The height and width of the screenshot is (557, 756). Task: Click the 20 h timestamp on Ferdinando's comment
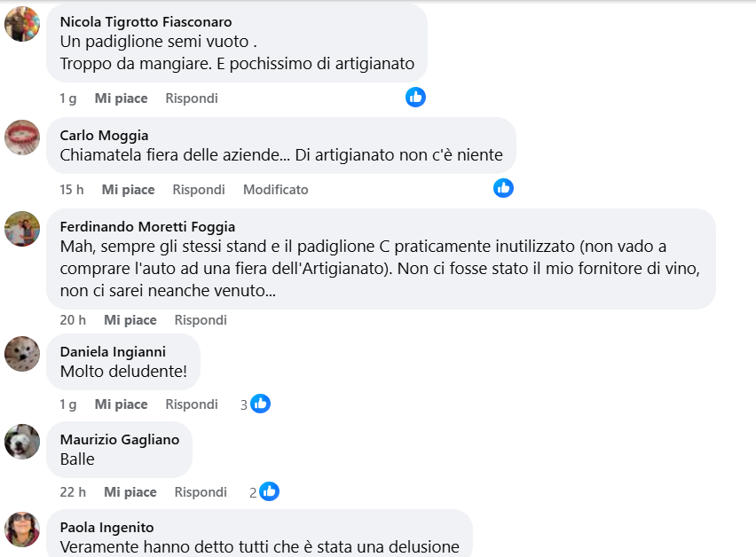point(73,320)
